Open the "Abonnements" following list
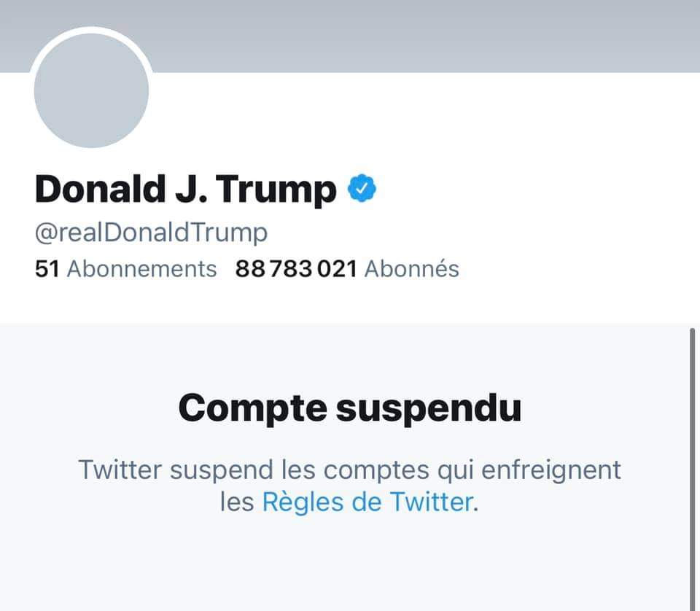This screenshot has width=700, height=611. tap(142, 269)
